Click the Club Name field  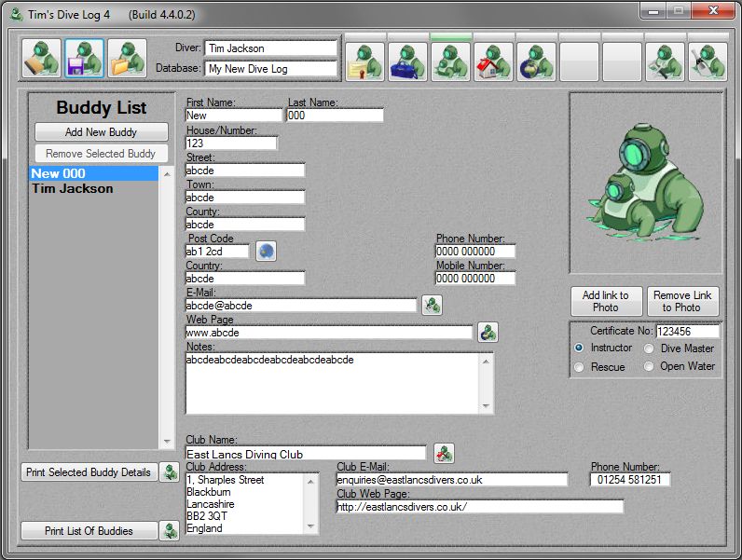(x=306, y=453)
